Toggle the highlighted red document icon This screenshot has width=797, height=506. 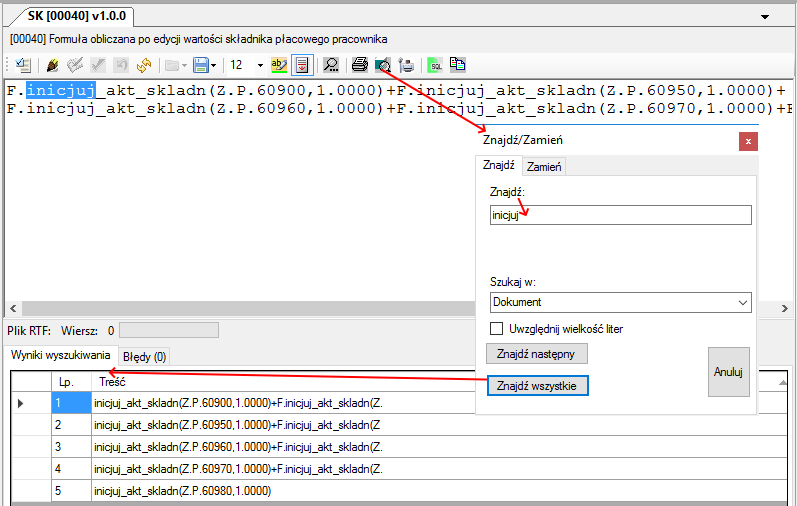click(x=302, y=65)
